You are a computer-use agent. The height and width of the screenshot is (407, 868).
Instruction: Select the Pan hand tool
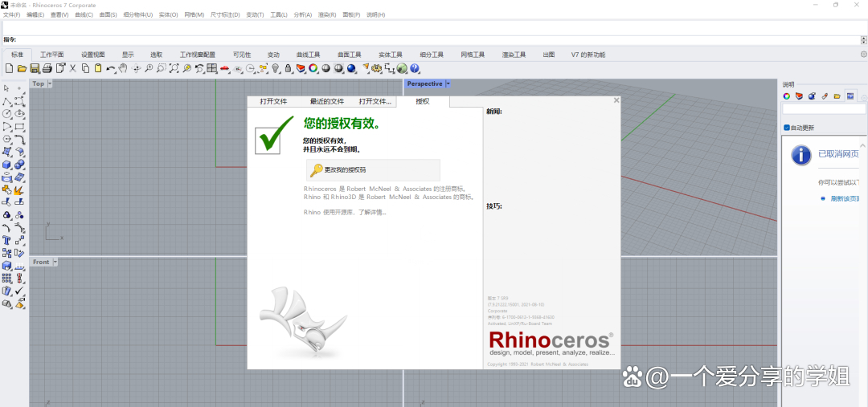tap(123, 68)
